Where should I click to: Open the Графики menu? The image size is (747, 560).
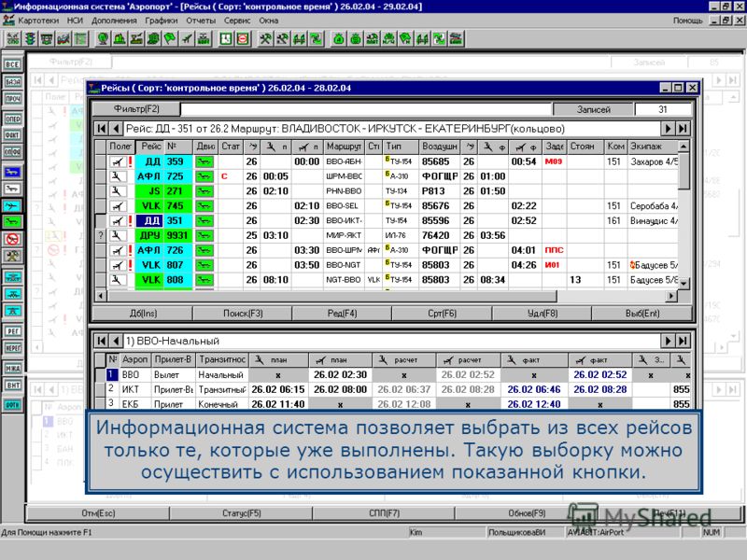tap(161, 21)
